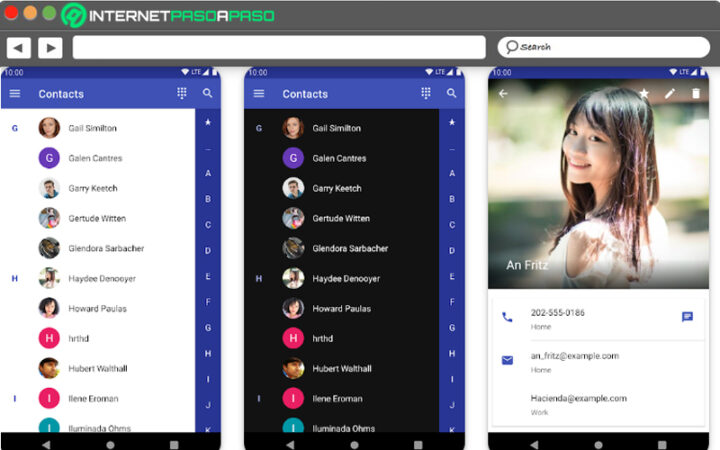This screenshot has height=450, width=720.
Task: Click the browser address bar field
Action: tap(278, 47)
